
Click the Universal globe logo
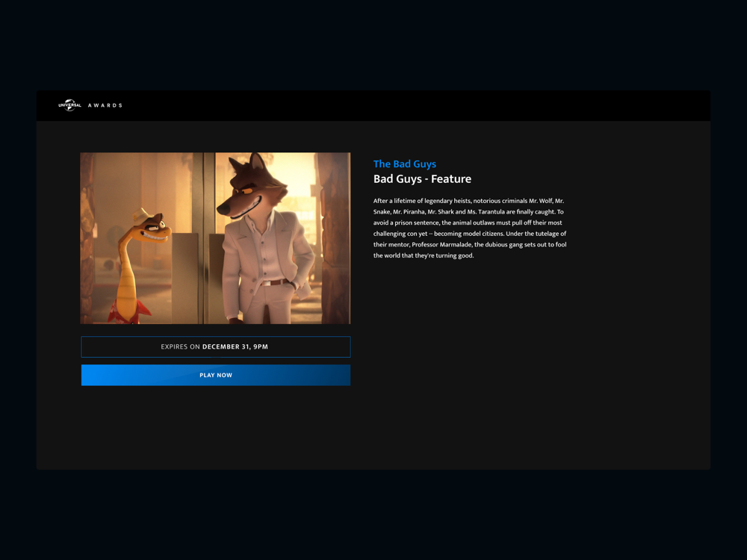70,105
